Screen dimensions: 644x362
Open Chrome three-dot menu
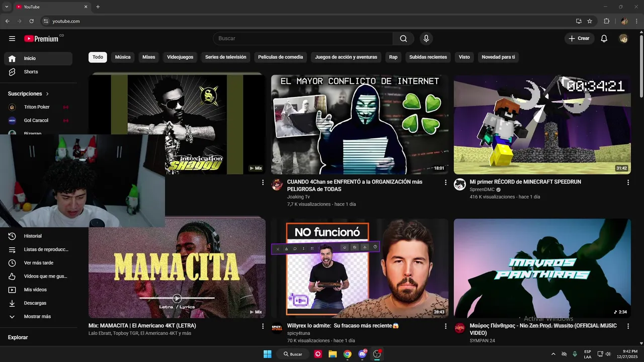[637, 21]
